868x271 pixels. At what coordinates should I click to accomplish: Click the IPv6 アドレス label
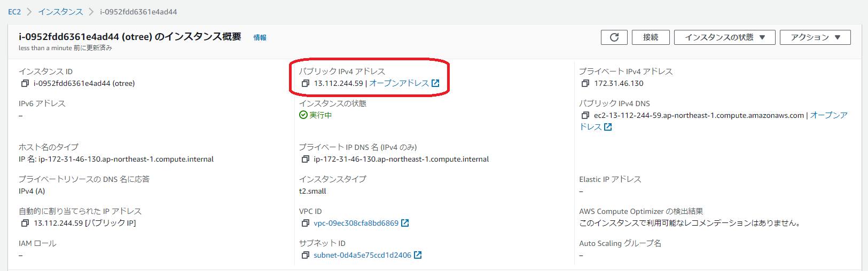[42, 103]
